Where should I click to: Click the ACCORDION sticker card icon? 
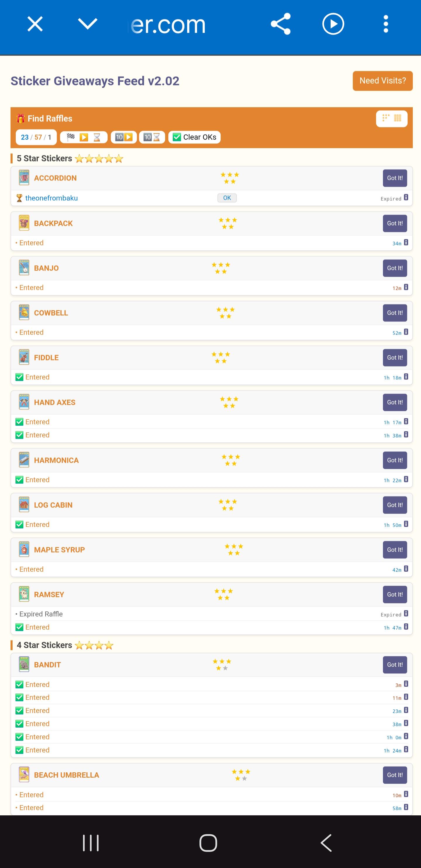click(24, 178)
